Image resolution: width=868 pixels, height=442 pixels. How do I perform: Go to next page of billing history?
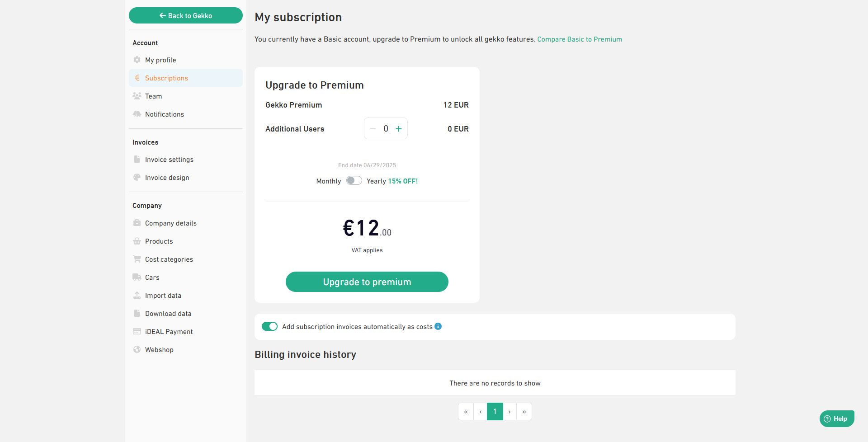[509, 412]
